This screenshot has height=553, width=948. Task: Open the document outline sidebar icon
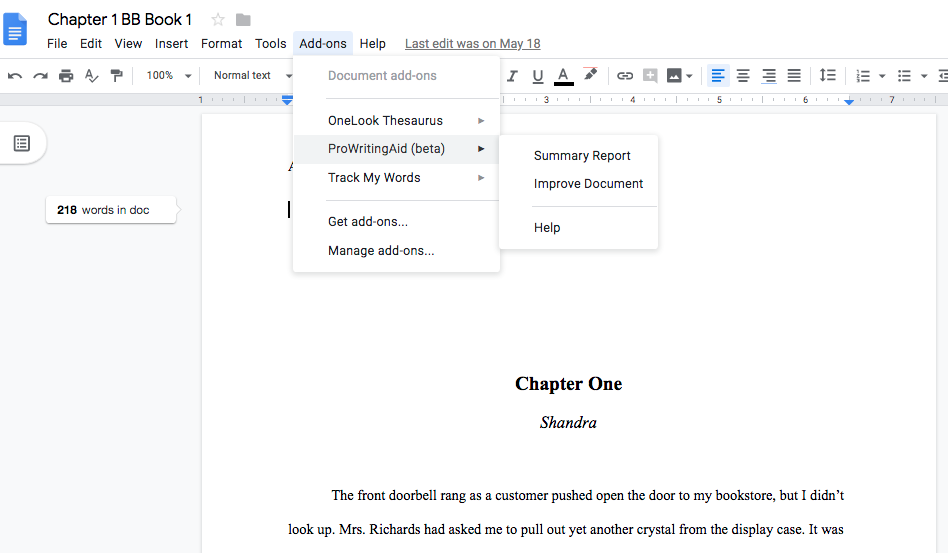click(22, 144)
